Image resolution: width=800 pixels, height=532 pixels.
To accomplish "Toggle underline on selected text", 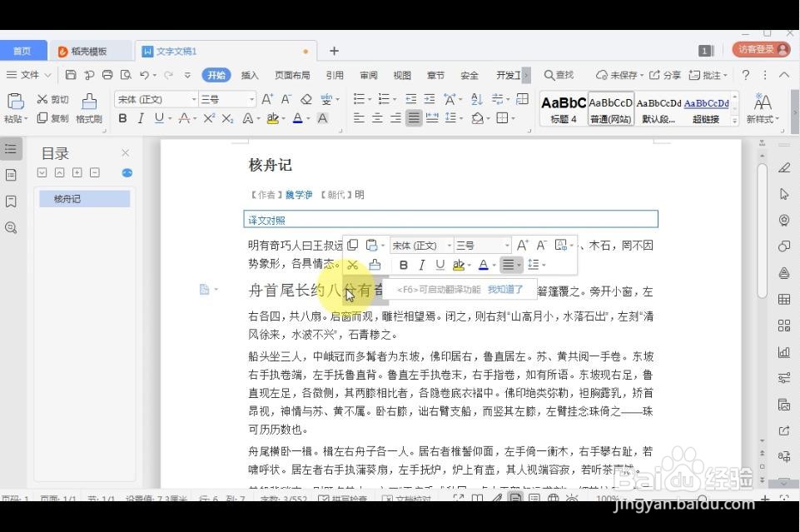I will [x=158, y=117].
